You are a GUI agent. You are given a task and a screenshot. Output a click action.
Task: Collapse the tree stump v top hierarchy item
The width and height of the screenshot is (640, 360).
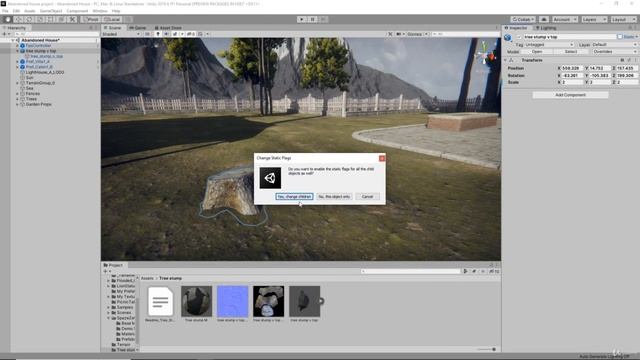pyautogui.click(x=18, y=51)
